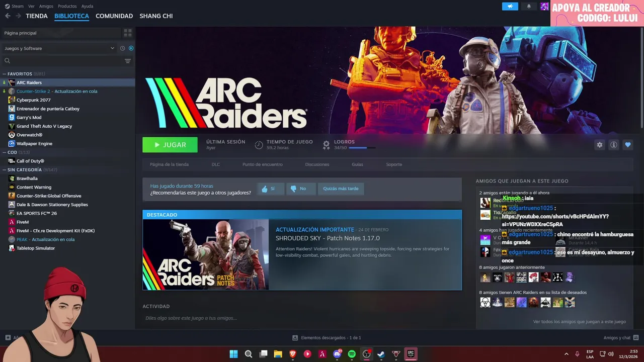Image resolution: width=644 pixels, height=362 pixels.
Task: Sort library by recent activity clock icon
Action: [x=122, y=48]
